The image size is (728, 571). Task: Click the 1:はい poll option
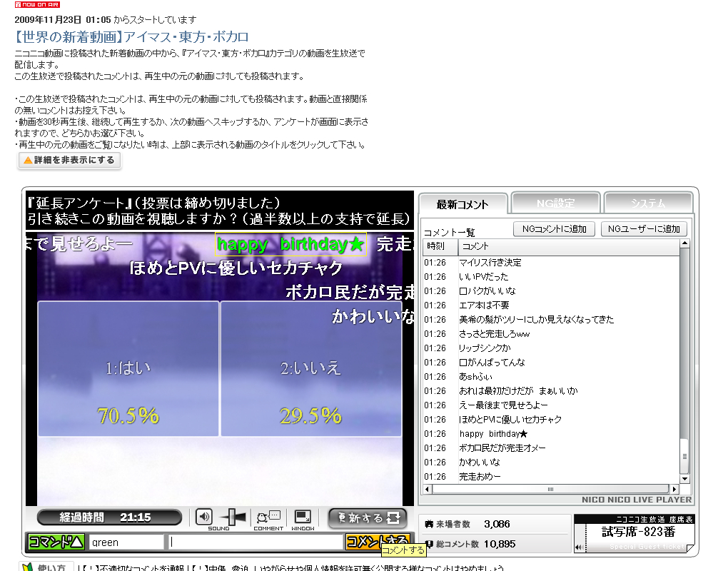point(128,368)
